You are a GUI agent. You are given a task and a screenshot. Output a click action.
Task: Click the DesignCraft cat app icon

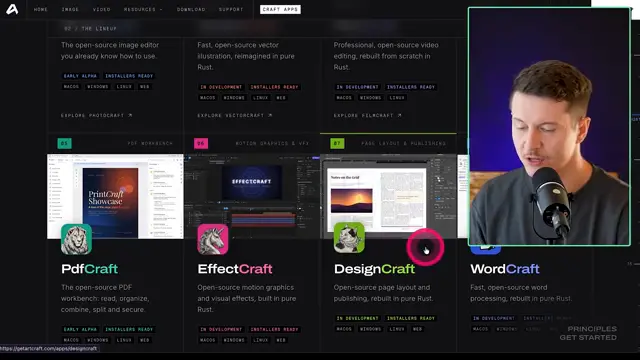coord(349,238)
